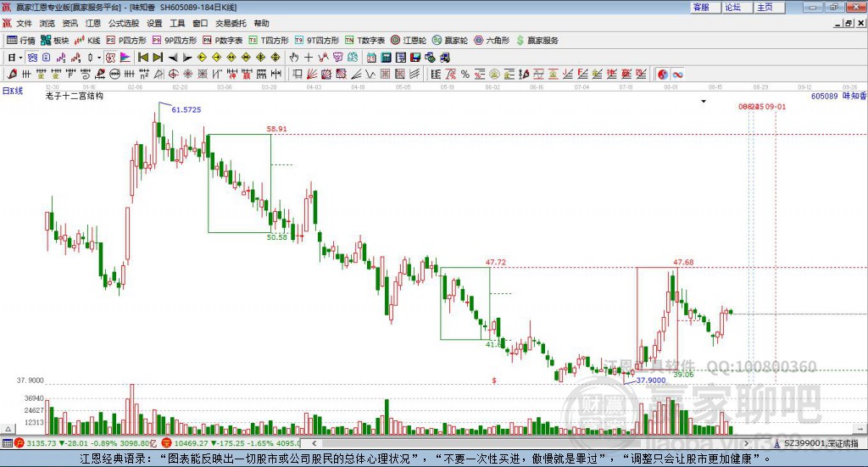Select the red pencil drawing tool
Screen dimensions: 868x467
(x=12, y=74)
